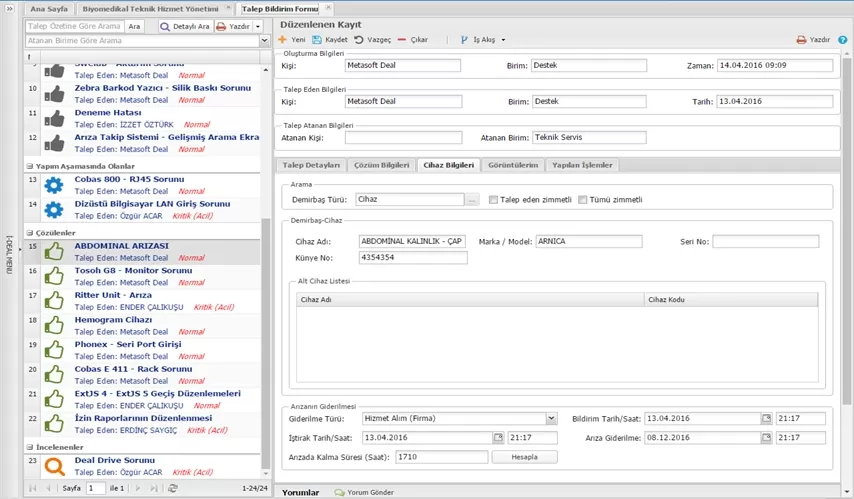Viewport: 854px width, 499px height.
Task: Click the Detaylı Ara button
Action: click(184, 26)
